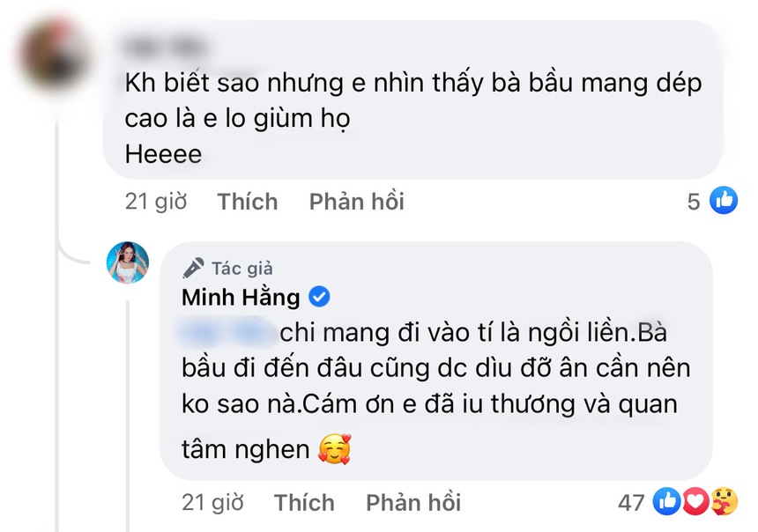Click the blue thumbs-up reaction next to 5
Viewport: 758px width, 532px height.
(x=725, y=201)
